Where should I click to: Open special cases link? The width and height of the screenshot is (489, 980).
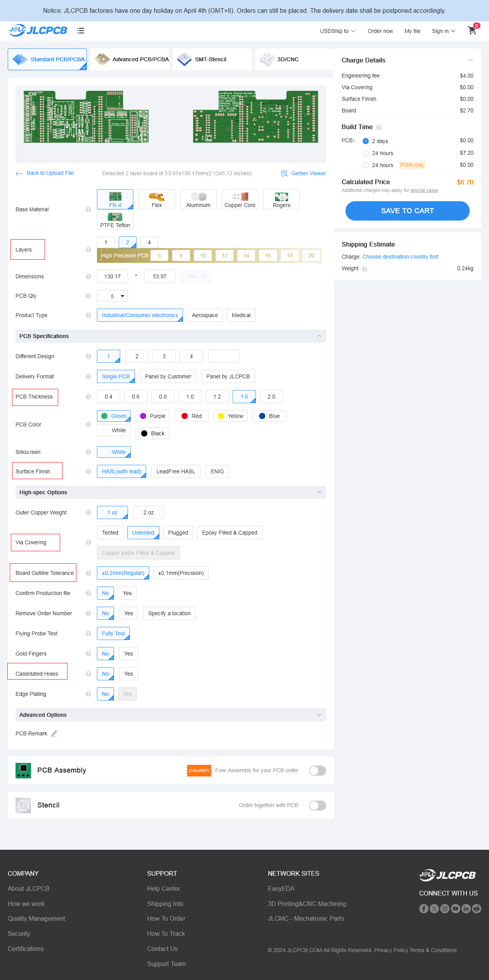tap(424, 190)
